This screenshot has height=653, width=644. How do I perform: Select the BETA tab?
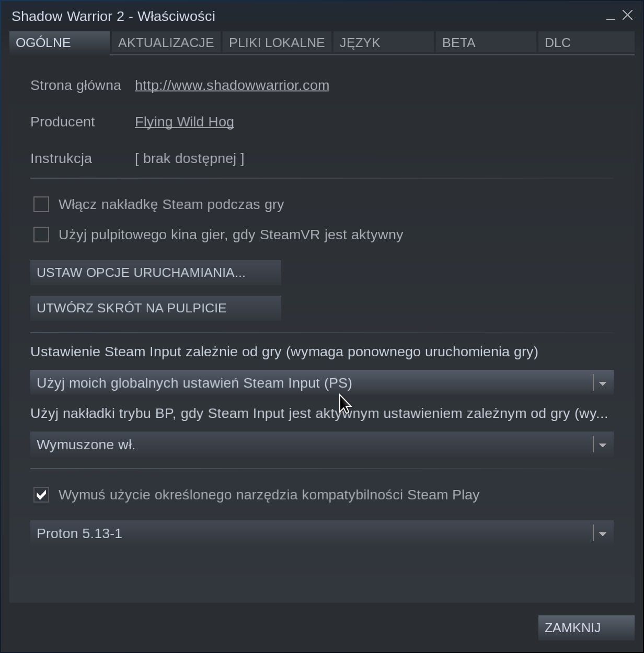tap(458, 43)
